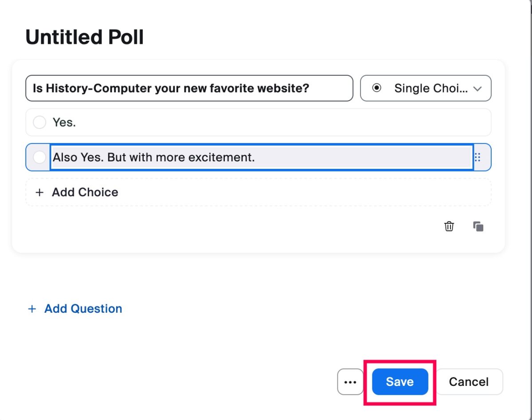532x420 pixels.
Task: Open the three-dots more options button
Action: tap(350, 381)
